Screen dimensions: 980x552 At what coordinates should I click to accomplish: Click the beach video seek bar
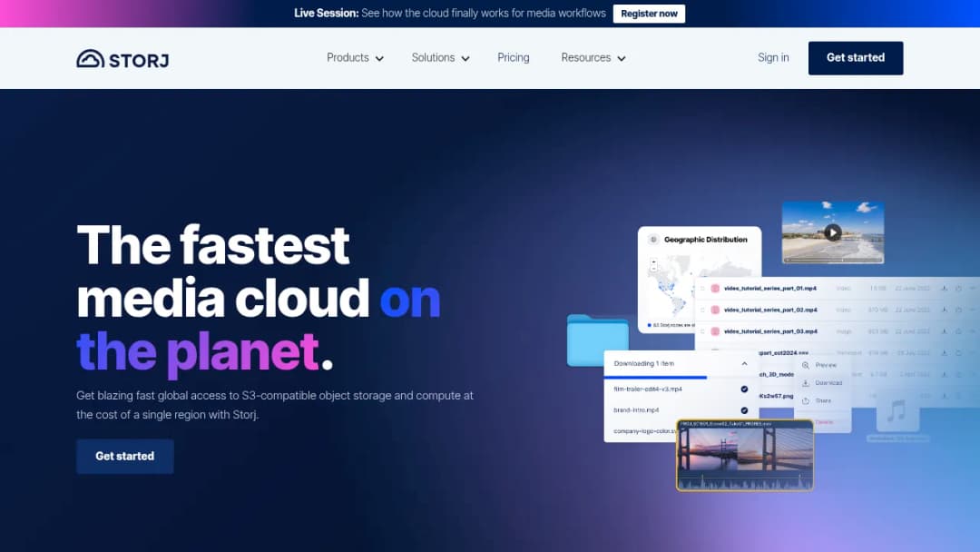click(x=833, y=260)
